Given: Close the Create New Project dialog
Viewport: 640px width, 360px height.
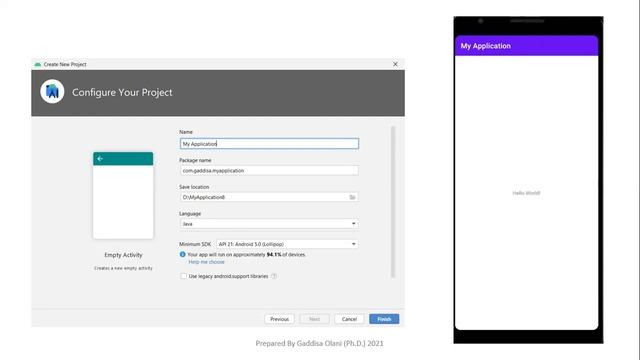Looking at the screenshot, I should (x=395, y=64).
